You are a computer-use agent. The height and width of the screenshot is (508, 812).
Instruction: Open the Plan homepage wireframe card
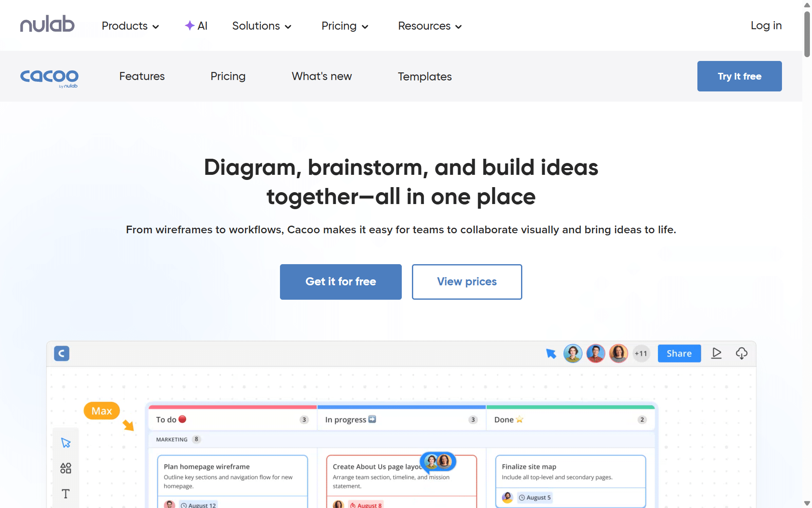tap(233, 481)
